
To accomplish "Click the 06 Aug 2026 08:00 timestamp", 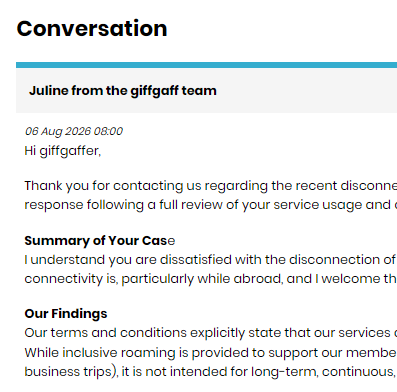I will [74, 131].
